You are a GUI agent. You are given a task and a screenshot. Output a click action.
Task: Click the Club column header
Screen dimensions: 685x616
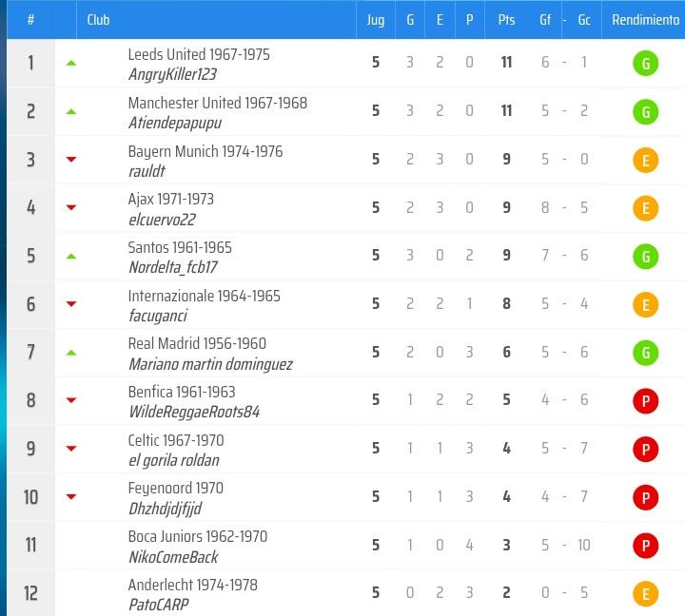98,20
